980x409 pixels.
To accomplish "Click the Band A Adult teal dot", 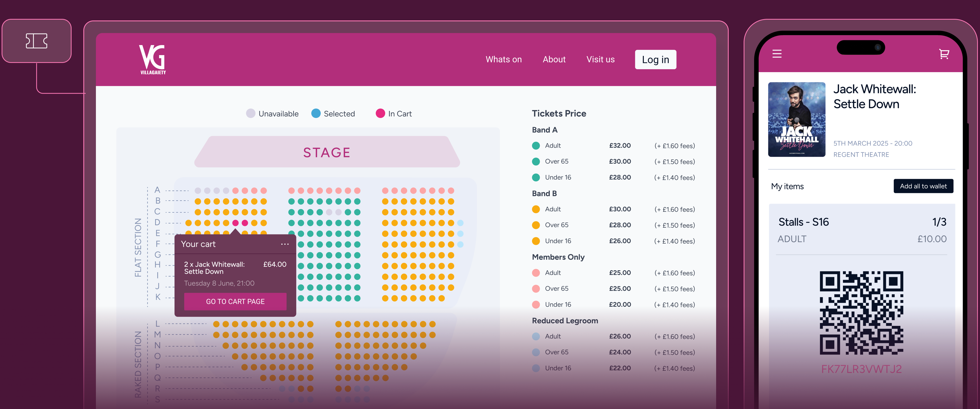I will point(536,146).
